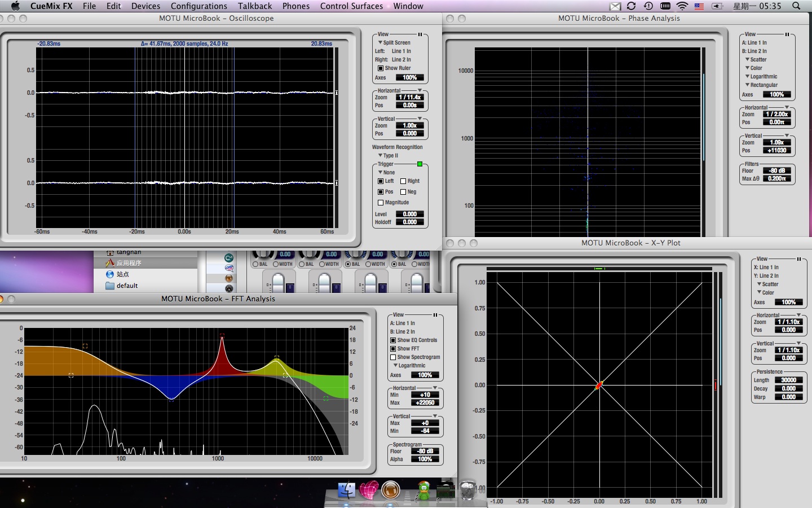Enable the Neg trigger checkbox
Screen dimensions: 812x508
point(403,192)
